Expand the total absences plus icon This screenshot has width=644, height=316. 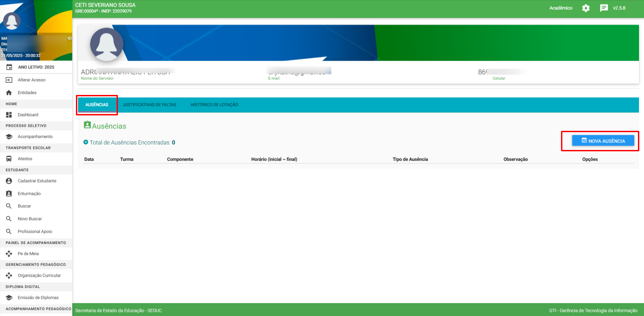(86, 142)
